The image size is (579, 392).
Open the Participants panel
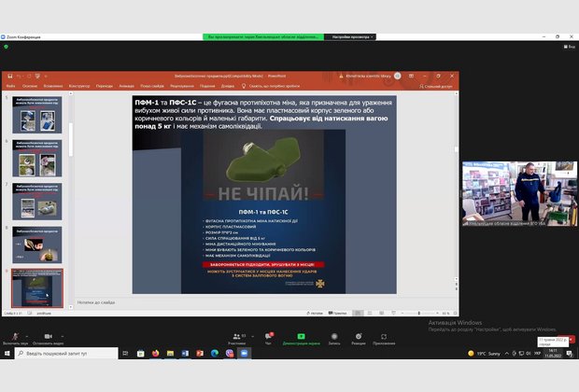[x=238, y=337]
